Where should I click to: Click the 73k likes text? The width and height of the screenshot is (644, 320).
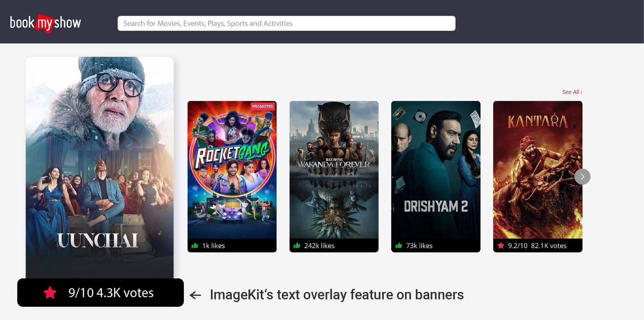[x=419, y=246]
